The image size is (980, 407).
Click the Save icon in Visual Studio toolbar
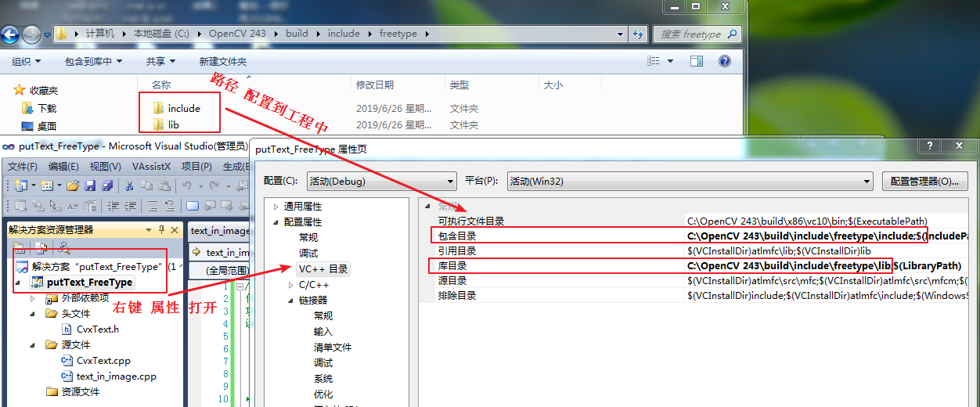[90, 185]
